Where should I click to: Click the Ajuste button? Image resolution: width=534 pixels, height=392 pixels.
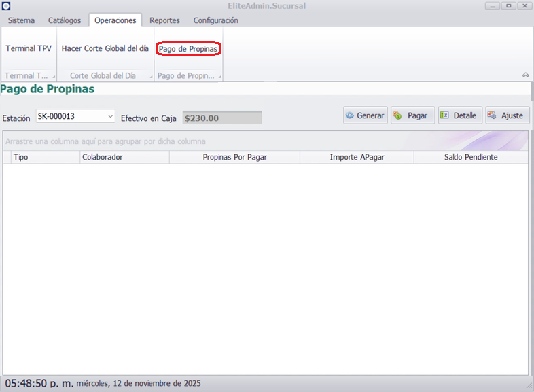click(507, 115)
